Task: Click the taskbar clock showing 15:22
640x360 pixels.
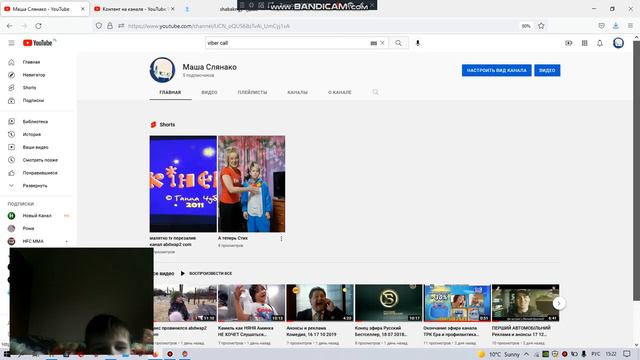Action: click(611, 354)
